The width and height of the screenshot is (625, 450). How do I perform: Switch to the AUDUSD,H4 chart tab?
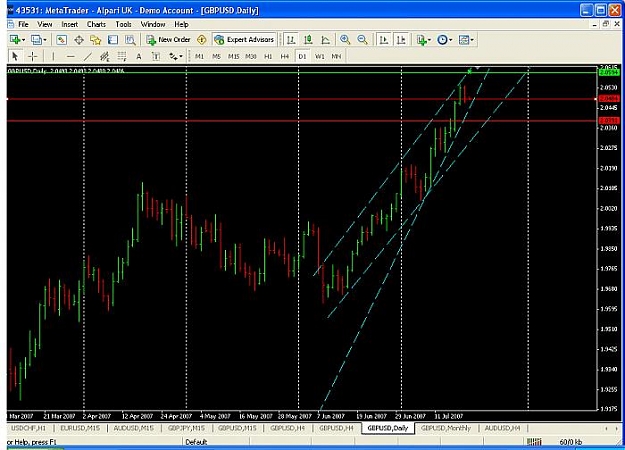click(x=502, y=428)
